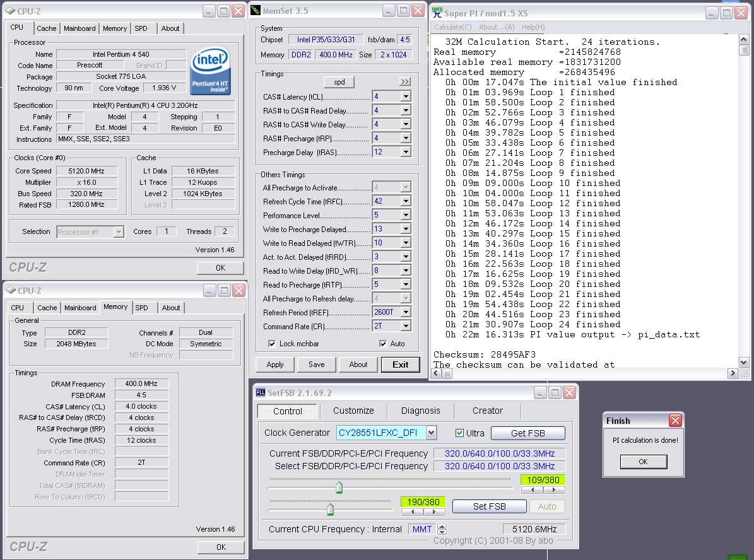Click OK in the bottom CPU-Z window
The width and height of the screenshot is (754, 560).
coord(221,547)
